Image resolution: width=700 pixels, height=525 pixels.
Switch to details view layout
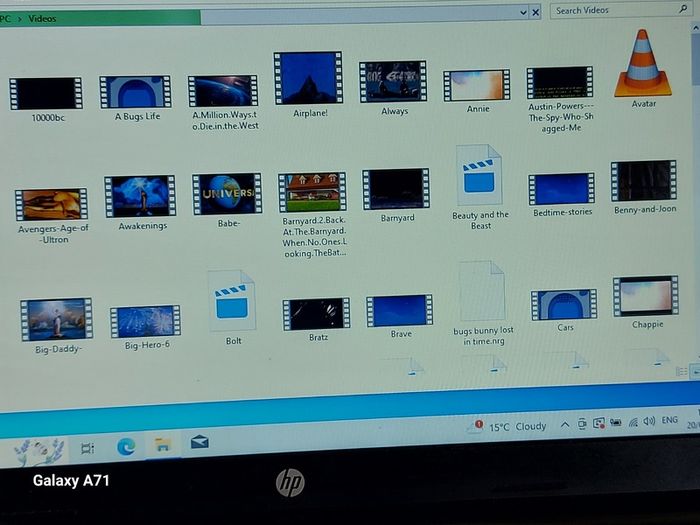pos(681,371)
